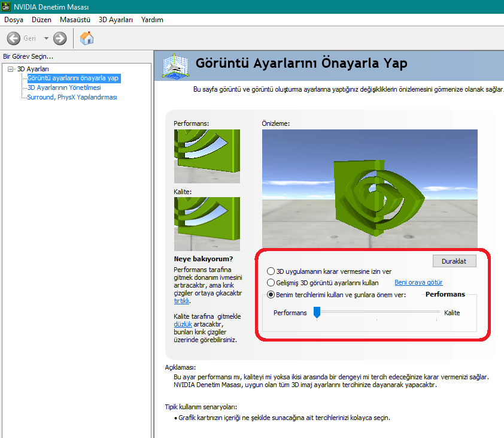
Task: Open the Masaüstü menu
Action: pos(75,20)
